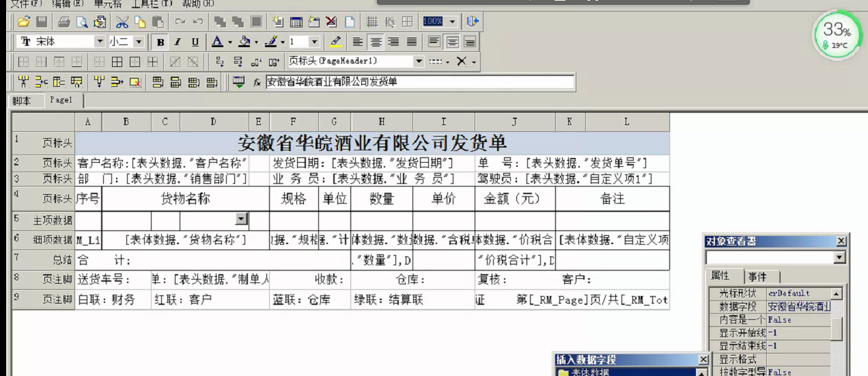
Task: Switch to the 脚本 tab
Action: (22, 101)
